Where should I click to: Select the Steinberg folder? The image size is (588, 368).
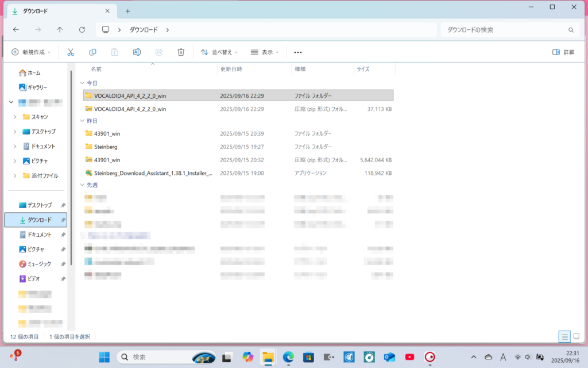tap(106, 147)
